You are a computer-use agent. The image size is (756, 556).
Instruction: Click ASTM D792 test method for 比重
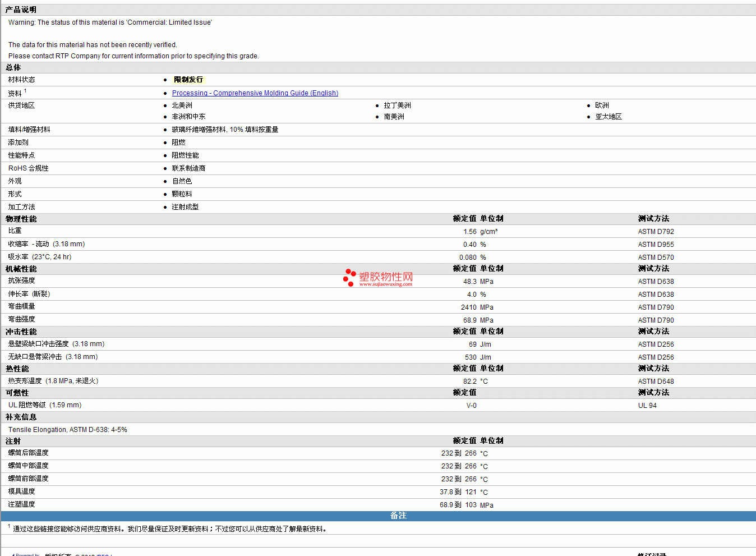click(x=656, y=232)
